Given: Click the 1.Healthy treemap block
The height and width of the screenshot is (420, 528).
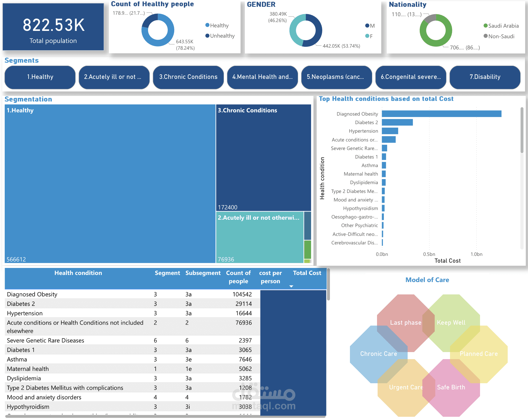Looking at the screenshot, I should point(110,184).
